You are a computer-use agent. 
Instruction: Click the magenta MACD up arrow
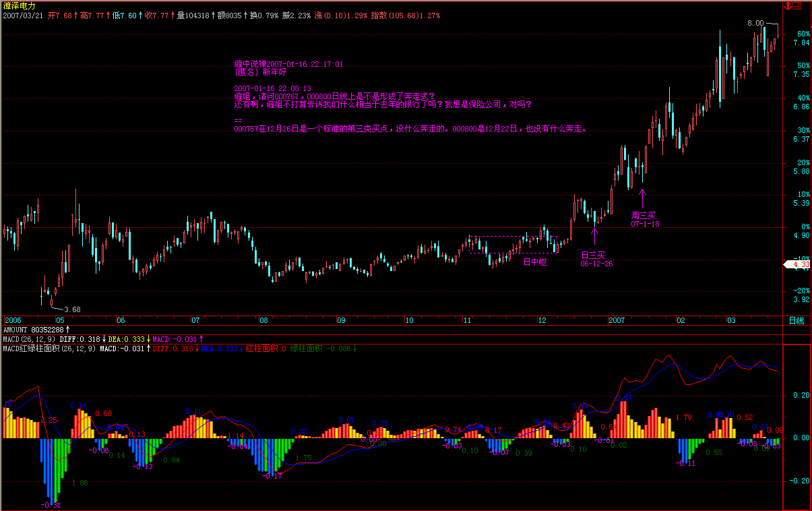(x=202, y=339)
